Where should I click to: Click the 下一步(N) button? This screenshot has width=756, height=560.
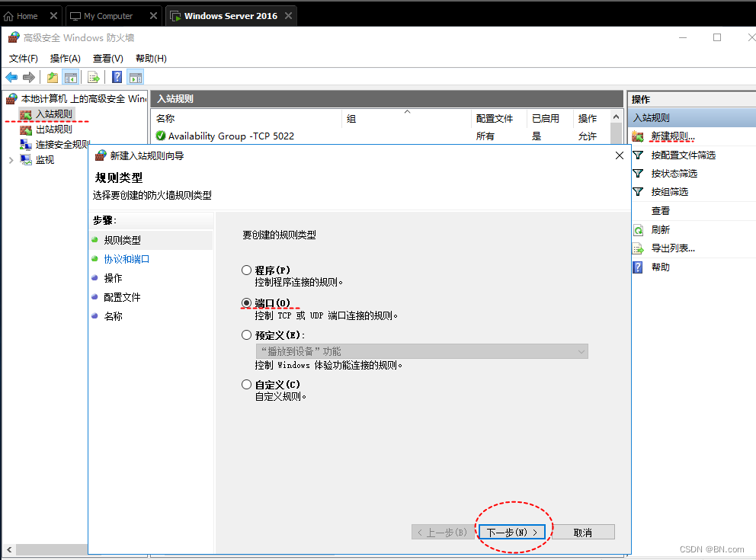512,532
